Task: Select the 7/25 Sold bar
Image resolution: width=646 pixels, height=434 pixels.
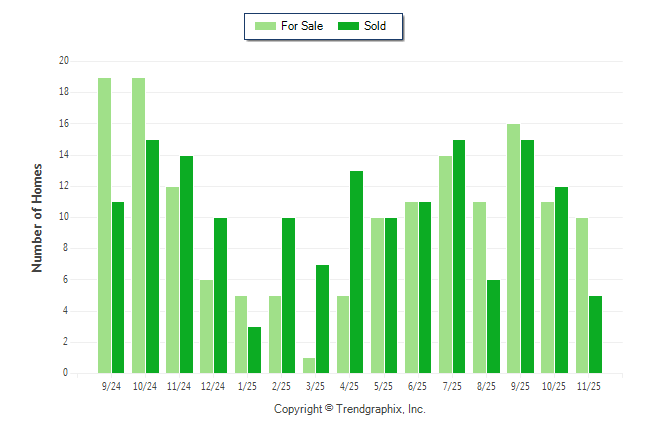Action: click(458, 256)
